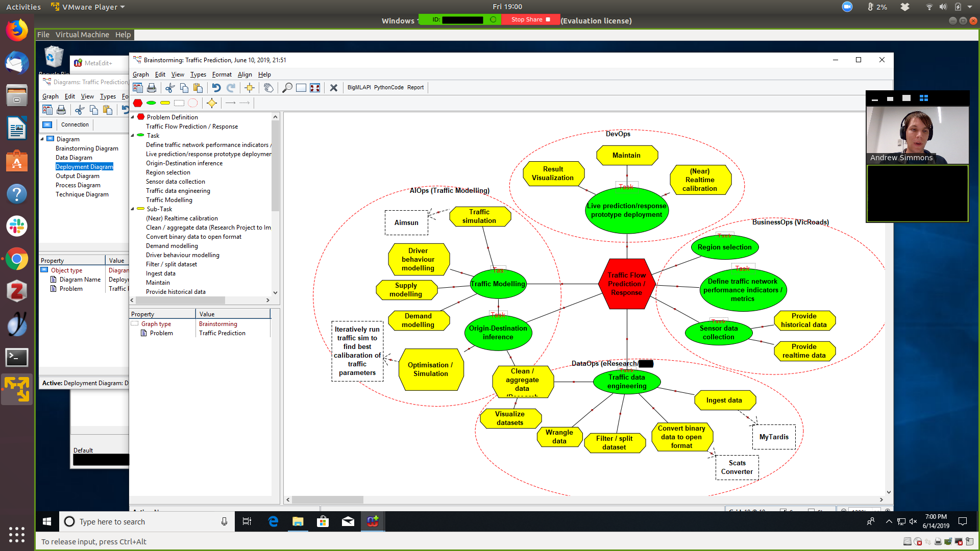The width and height of the screenshot is (980, 551).
Task: Collapse the Sub-Task tree group
Action: click(133, 209)
